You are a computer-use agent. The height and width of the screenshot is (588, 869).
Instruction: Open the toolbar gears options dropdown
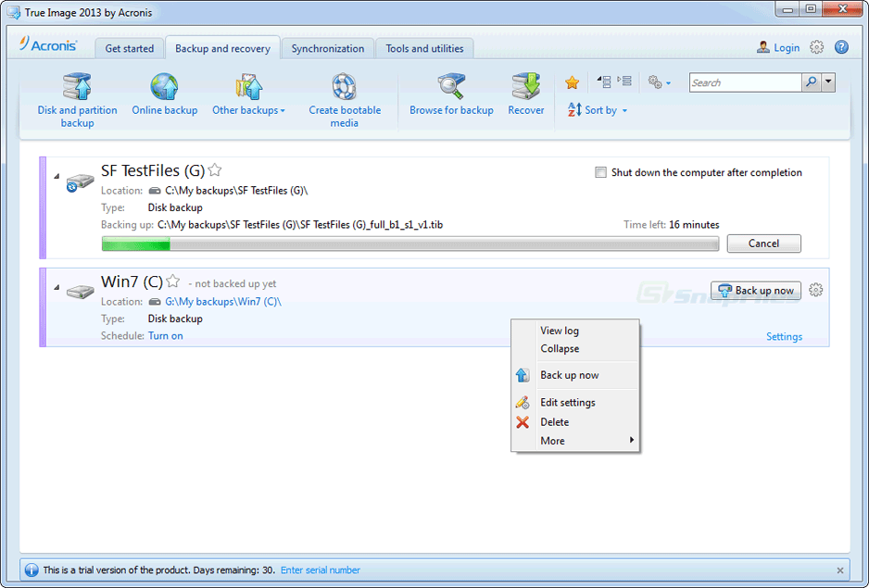pyautogui.click(x=660, y=82)
